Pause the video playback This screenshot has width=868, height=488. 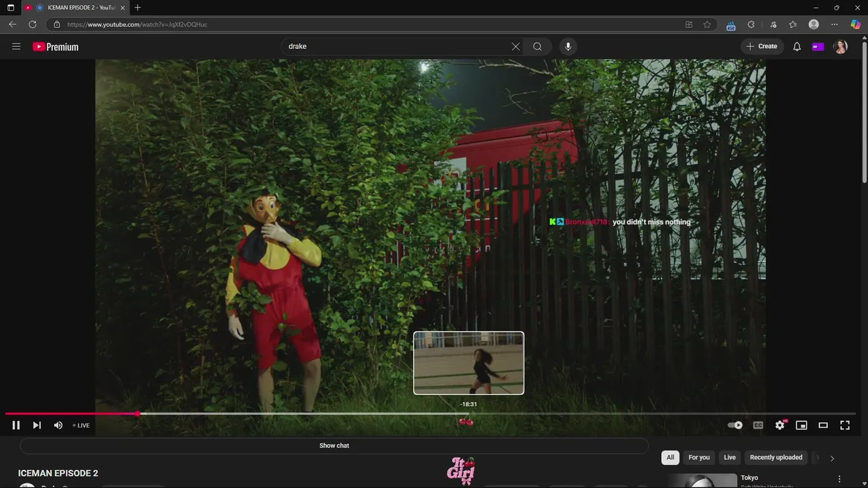(x=16, y=425)
